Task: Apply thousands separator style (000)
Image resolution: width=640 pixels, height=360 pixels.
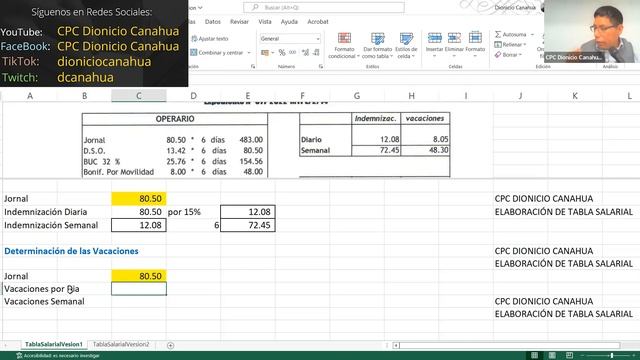Action: [293, 52]
